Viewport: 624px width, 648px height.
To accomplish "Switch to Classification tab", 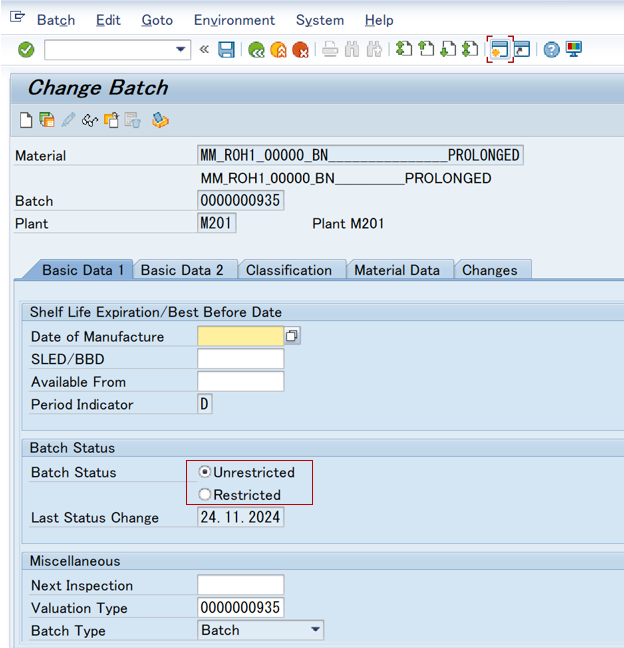I will pos(289,270).
